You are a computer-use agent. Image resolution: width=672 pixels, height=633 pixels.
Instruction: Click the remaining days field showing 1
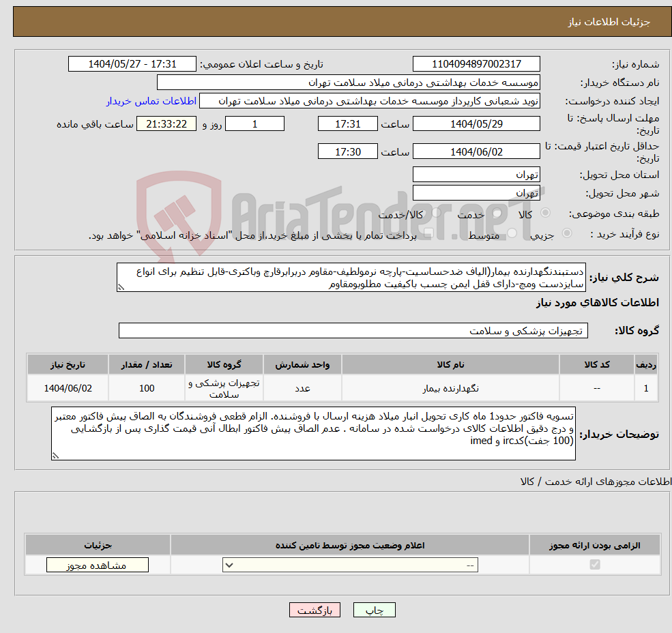(254, 124)
